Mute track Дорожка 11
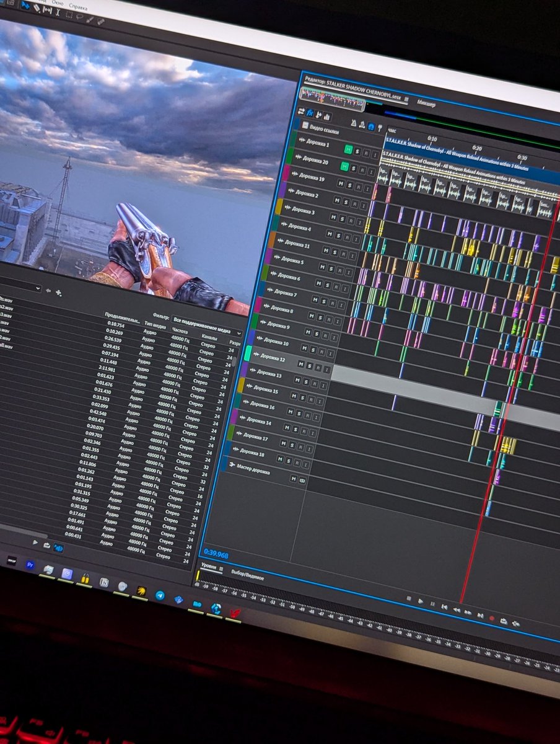Viewport: 560px width, 744px height. pos(326,250)
